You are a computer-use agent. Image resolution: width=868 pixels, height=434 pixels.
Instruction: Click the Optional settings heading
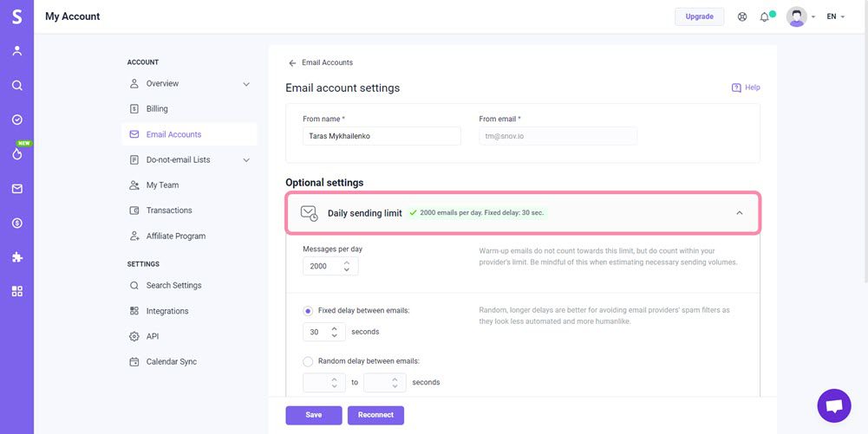(324, 183)
